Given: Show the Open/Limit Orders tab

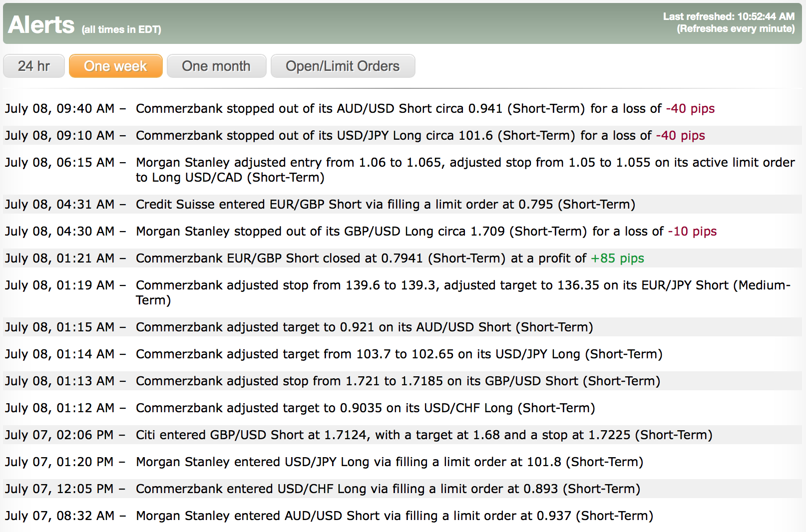Looking at the screenshot, I should coord(343,66).
